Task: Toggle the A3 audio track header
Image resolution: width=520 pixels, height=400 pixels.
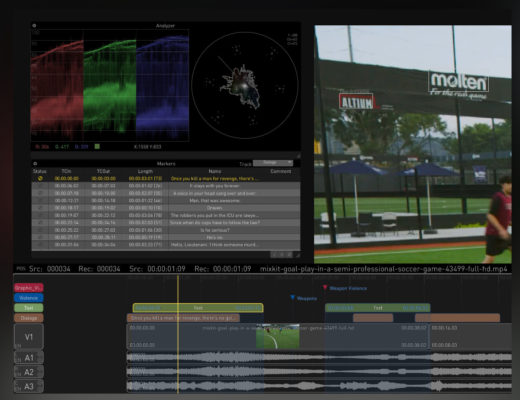Action: (29, 386)
